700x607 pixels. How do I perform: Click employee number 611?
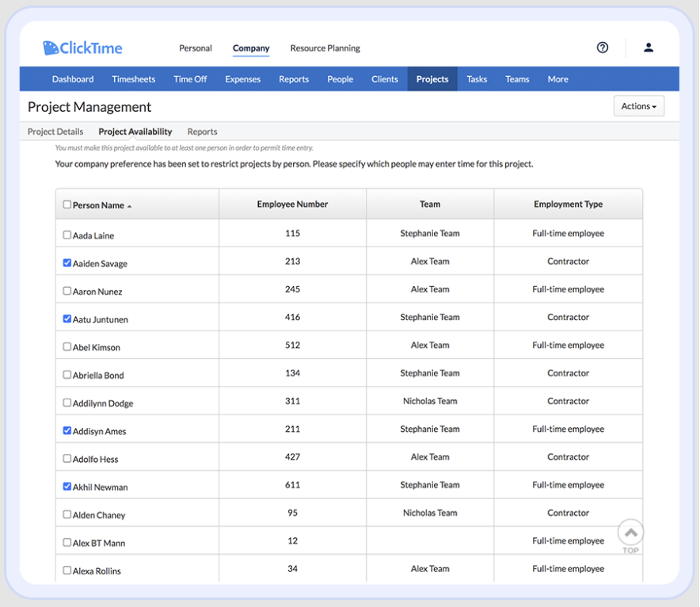point(292,485)
